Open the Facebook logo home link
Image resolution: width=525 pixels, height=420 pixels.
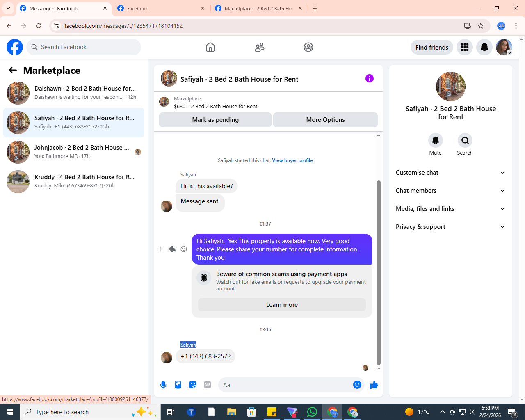click(15, 47)
